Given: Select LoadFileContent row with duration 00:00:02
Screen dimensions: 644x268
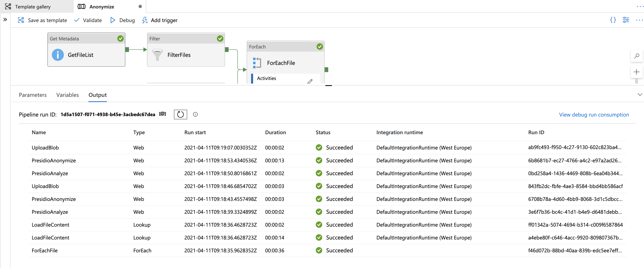Looking at the screenshot, I should tap(327, 225).
